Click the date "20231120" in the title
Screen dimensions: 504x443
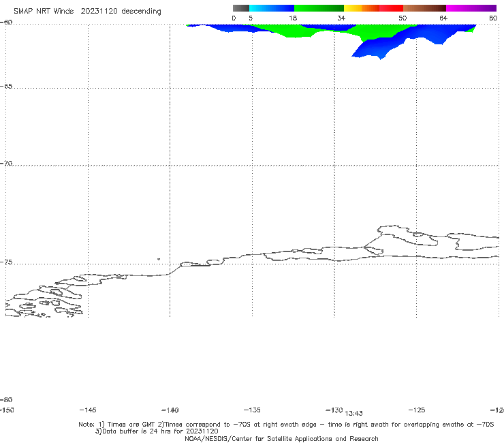coord(99,11)
